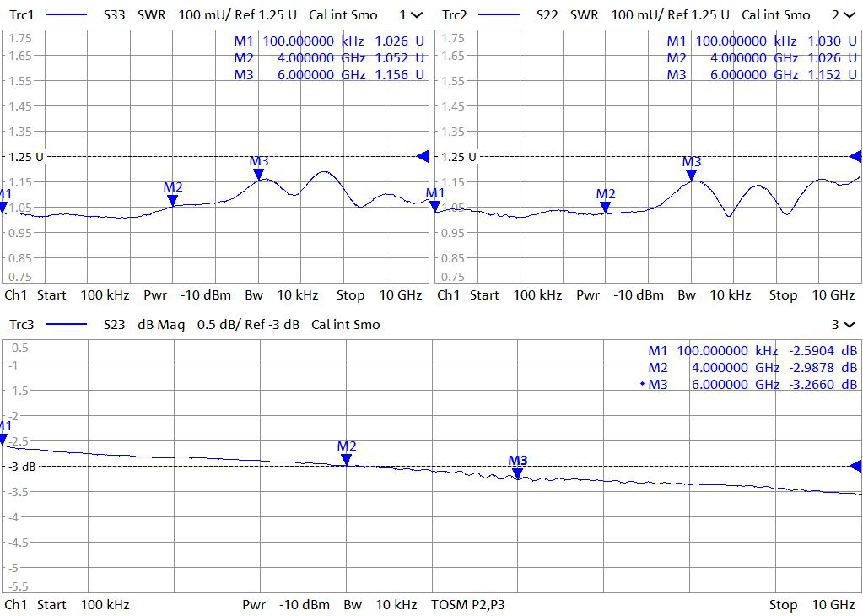Click marker M3 triangle on the S22 trace
Image resolution: width=863 pixels, height=616 pixels.
(691, 176)
